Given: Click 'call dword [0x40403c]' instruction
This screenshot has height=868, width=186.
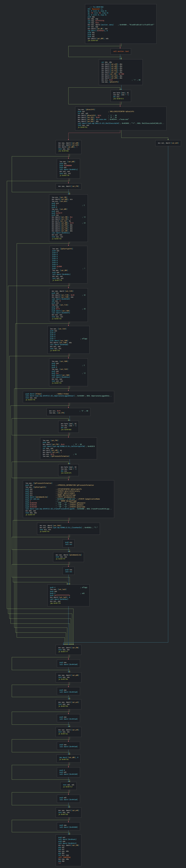Looking at the screenshot, I should pyautogui.click(x=61, y=274).
